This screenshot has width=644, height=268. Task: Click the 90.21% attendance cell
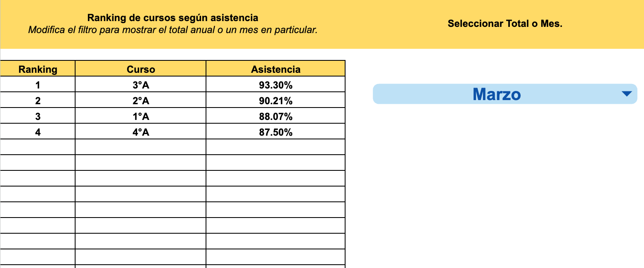[x=275, y=101]
